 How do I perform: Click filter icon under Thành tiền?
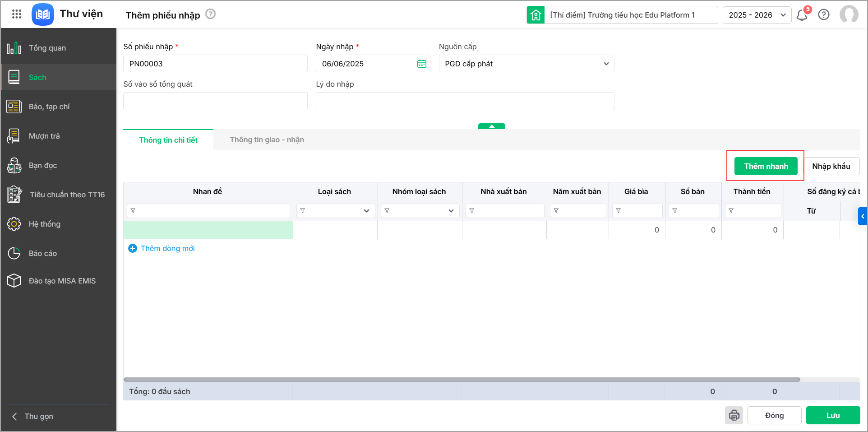(x=731, y=211)
